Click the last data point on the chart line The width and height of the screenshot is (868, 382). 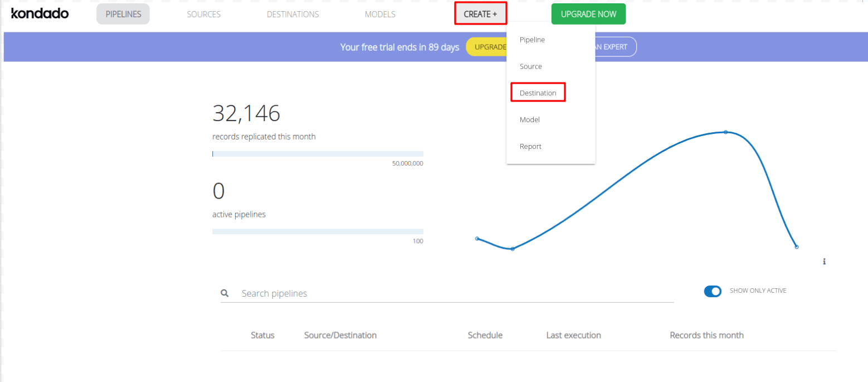(797, 246)
